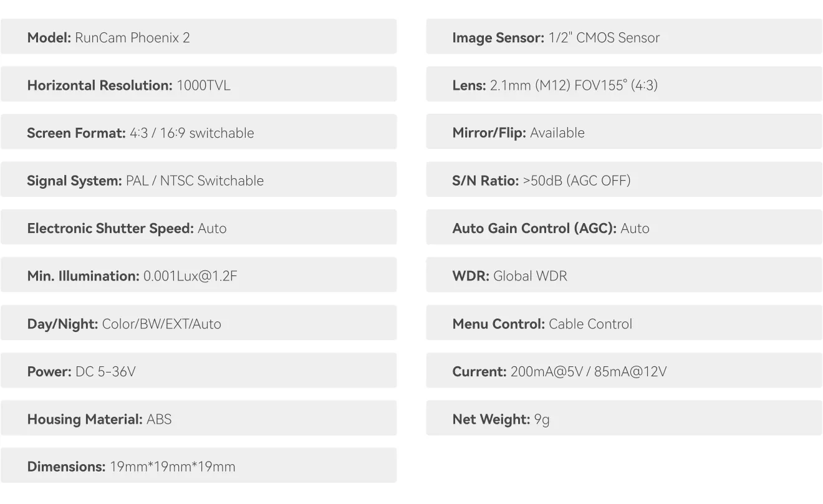The width and height of the screenshot is (823, 504).
Task: Click the Net Weight 9g row
Action: (x=623, y=419)
